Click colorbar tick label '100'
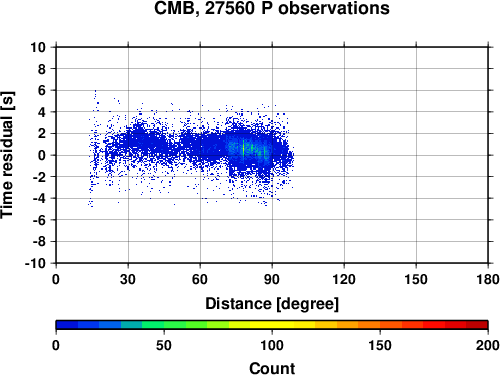500x375 pixels. (272, 345)
